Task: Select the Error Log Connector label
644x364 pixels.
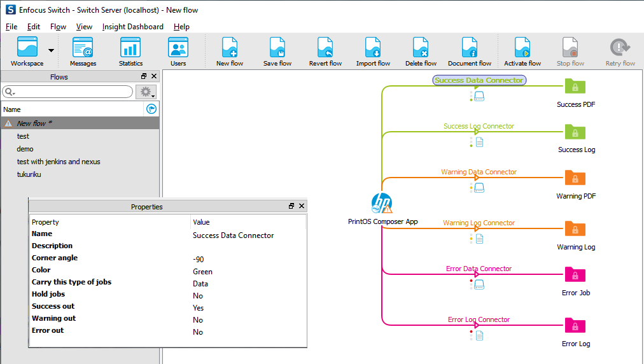Action: [479, 319]
